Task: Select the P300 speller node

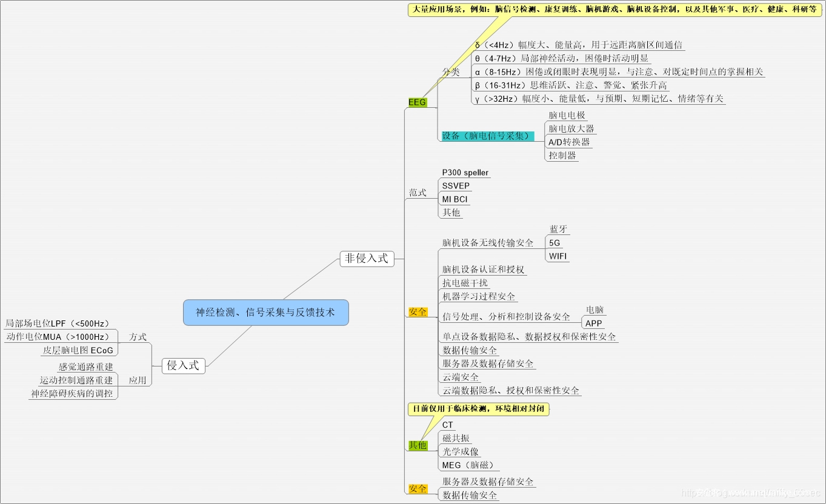Action: click(465, 173)
